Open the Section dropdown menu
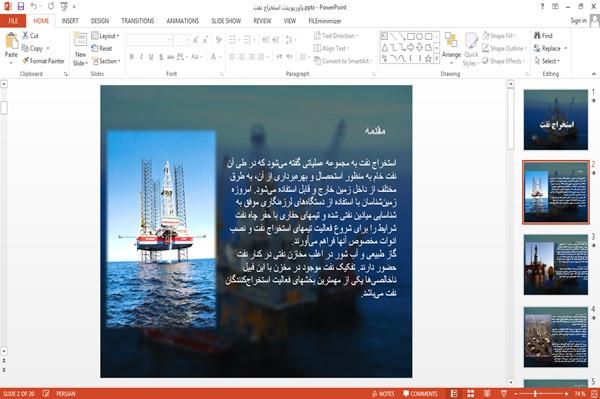Viewport: 600px width, 399px height. click(x=106, y=61)
